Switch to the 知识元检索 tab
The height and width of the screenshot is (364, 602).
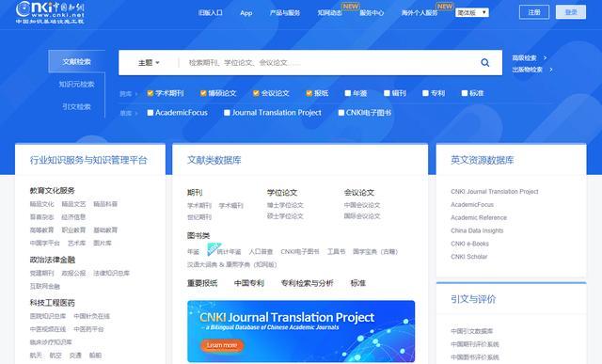pyautogui.click(x=76, y=84)
